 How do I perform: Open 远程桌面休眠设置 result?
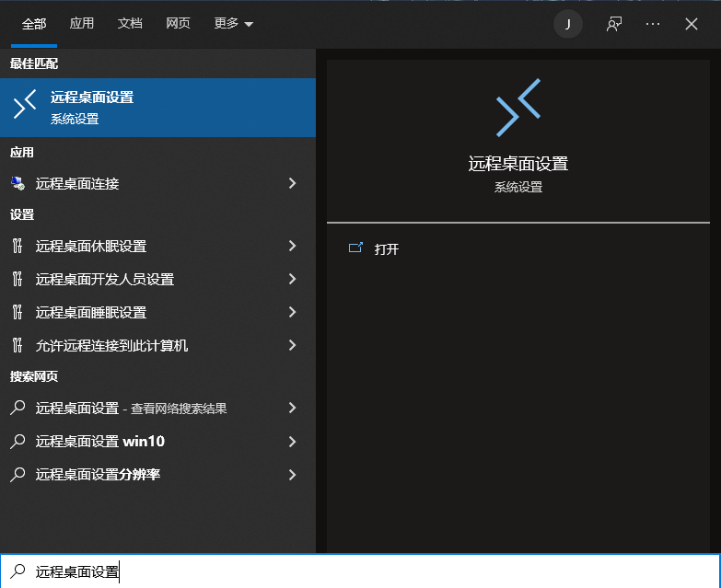point(157,246)
